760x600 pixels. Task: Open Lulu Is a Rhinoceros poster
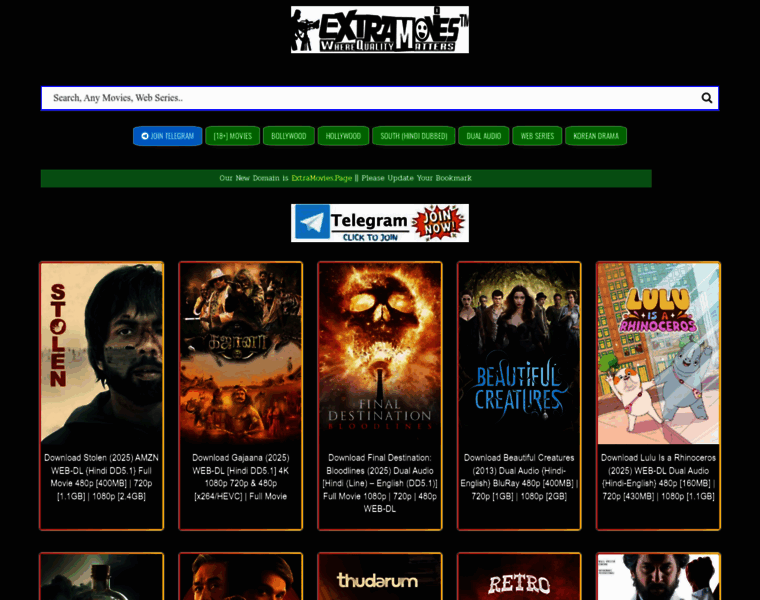(x=658, y=353)
